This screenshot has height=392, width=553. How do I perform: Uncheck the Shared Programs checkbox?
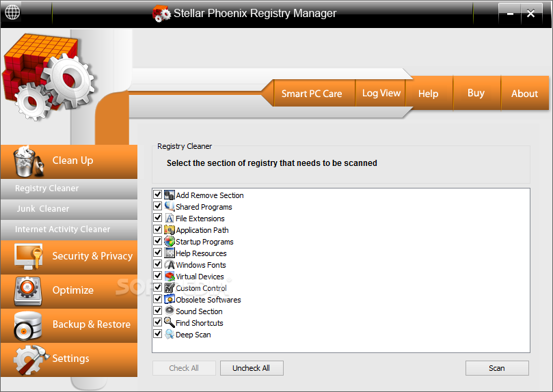click(158, 206)
